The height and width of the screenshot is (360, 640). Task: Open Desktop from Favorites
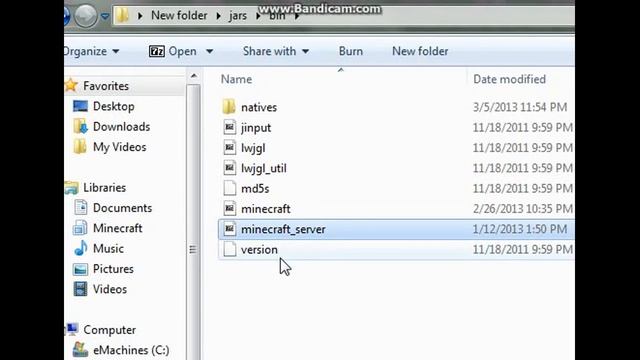tap(113, 106)
